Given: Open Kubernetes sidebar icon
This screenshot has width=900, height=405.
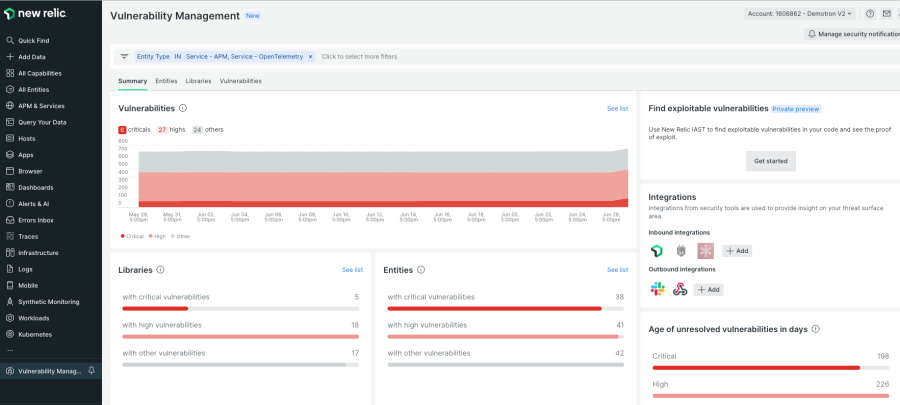Looking at the screenshot, I should click(x=10, y=334).
